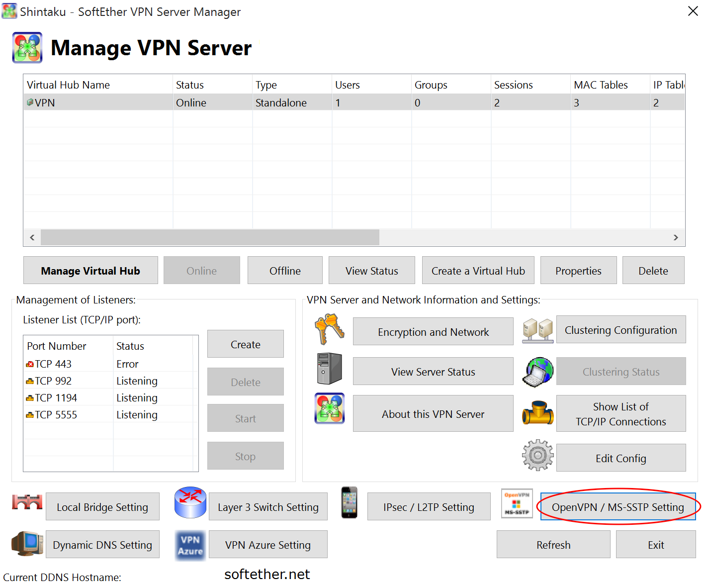Open hub Properties

pyautogui.click(x=579, y=270)
